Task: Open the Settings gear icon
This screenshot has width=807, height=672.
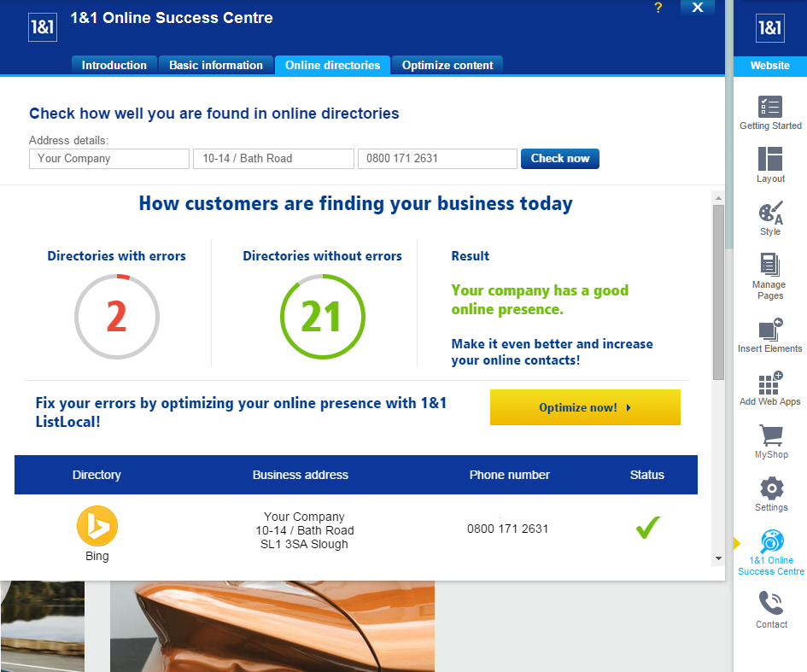Action: pyautogui.click(x=769, y=488)
